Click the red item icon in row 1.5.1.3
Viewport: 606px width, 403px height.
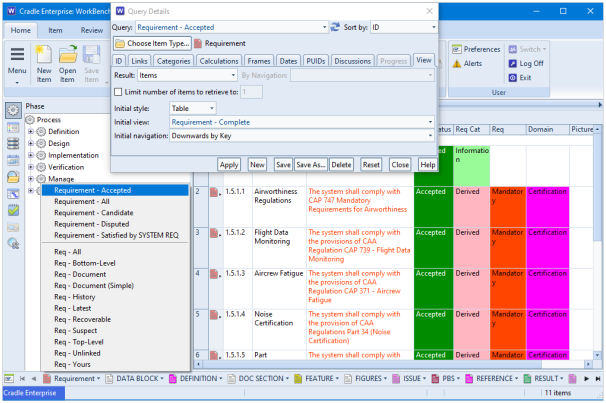coord(214,274)
